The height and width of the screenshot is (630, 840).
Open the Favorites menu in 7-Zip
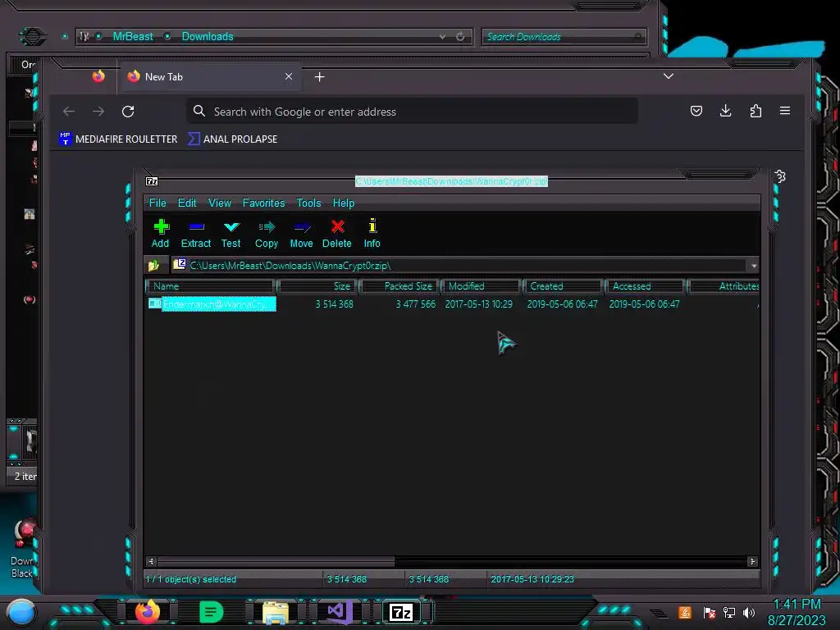(x=263, y=203)
